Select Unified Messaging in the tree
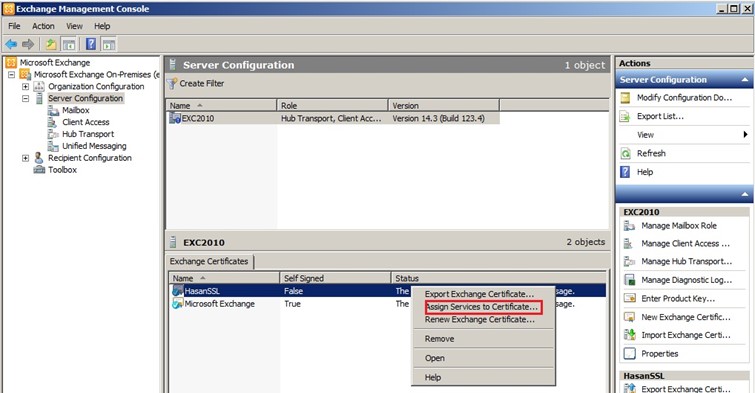 pyautogui.click(x=94, y=146)
